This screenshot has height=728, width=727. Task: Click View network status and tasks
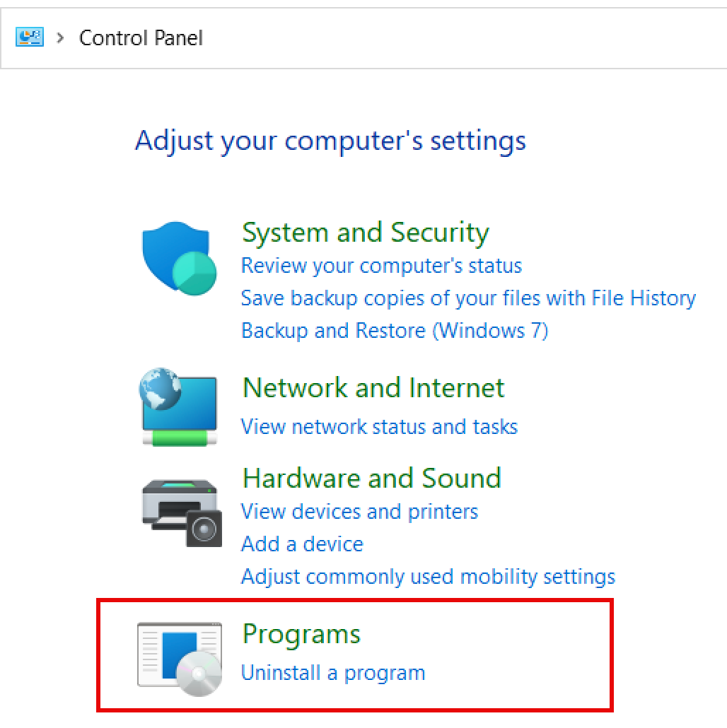pos(379,426)
